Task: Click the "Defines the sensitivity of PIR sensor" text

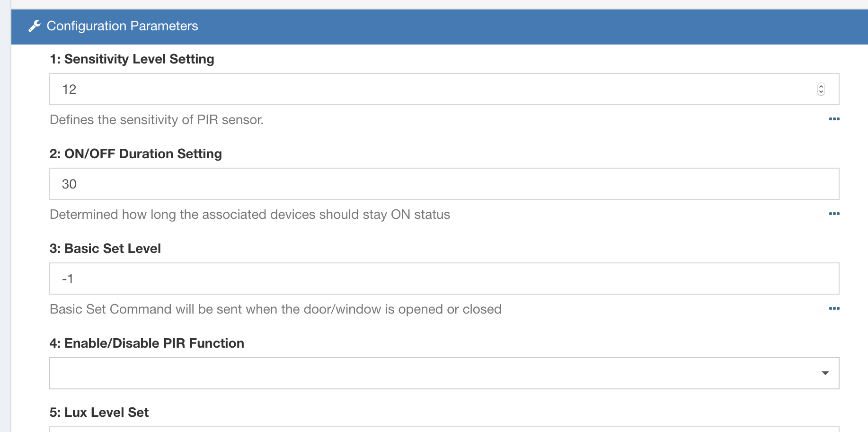Action: click(x=157, y=120)
